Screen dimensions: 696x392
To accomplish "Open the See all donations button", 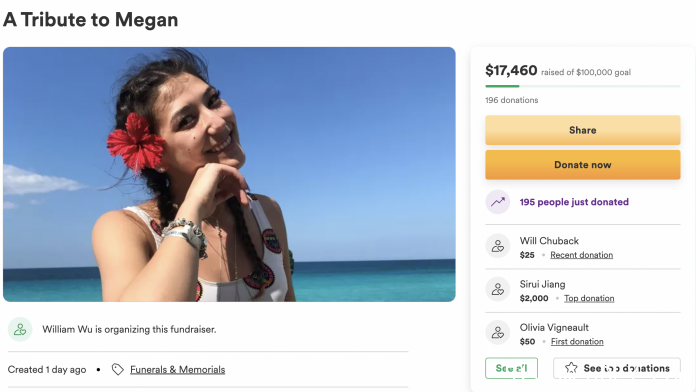I will (511, 368).
